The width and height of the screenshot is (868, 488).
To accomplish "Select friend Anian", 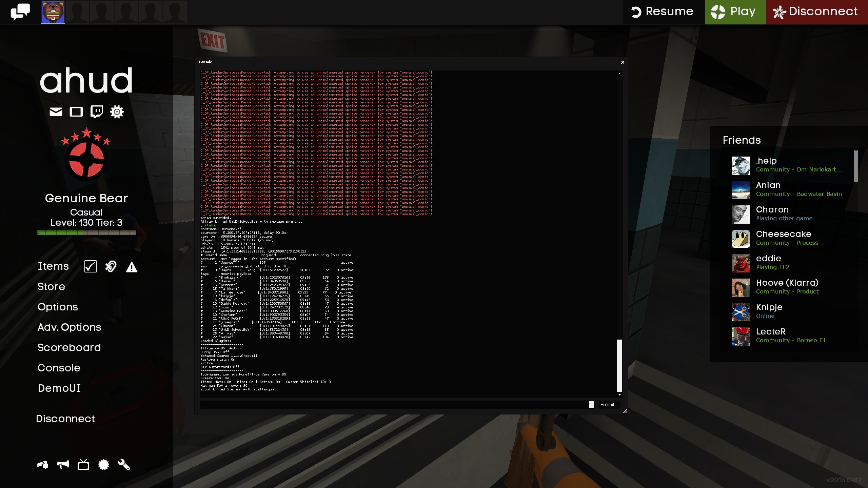I will tap(792, 190).
